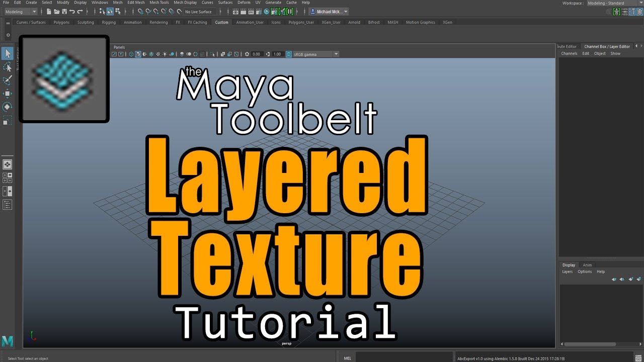
Task: Open the Channel Box / Layer Editor tab
Action: coord(607,46)
